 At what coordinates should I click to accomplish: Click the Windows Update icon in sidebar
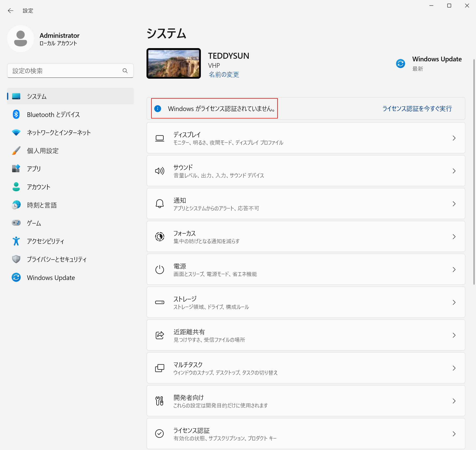pos(16,277)
